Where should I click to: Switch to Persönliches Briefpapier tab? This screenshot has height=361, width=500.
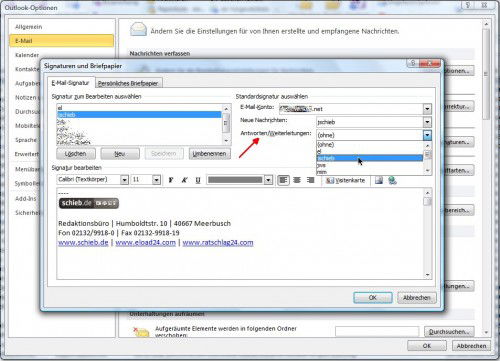click(128, 83)
